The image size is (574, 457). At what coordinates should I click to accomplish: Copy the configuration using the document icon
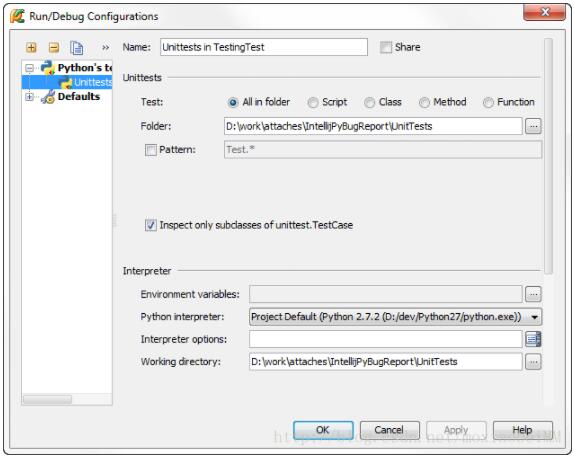77,48
